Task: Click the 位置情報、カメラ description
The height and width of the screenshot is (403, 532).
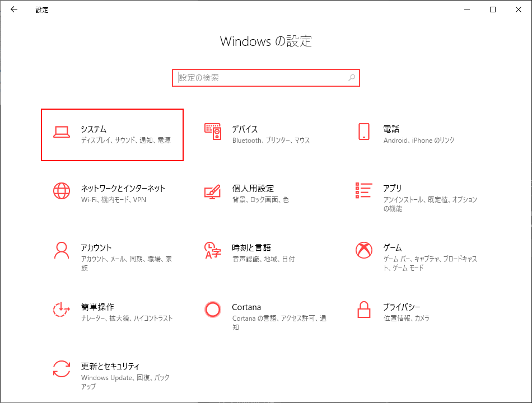Action: (x=407, y=318)
